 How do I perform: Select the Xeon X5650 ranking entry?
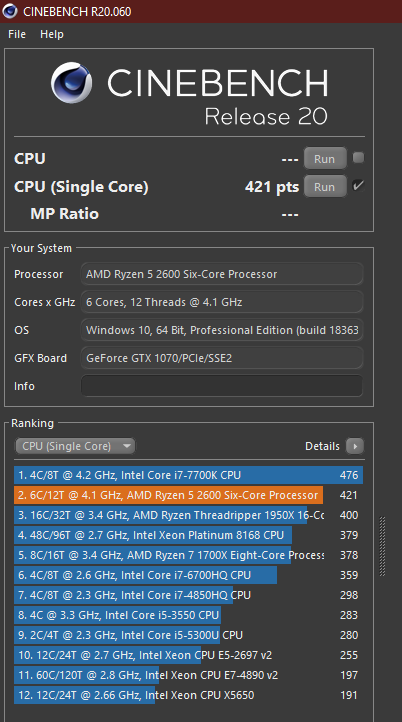pyautogui.click(x=188, y=695)
